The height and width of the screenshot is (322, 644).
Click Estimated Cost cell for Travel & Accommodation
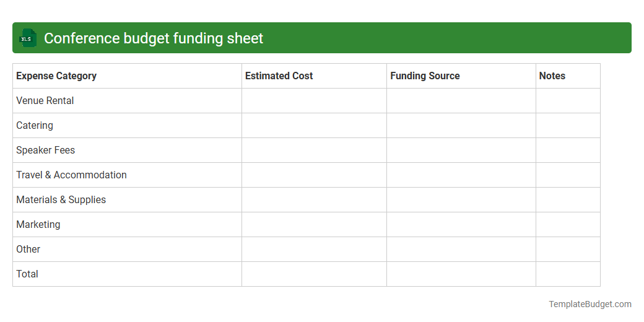314,175
